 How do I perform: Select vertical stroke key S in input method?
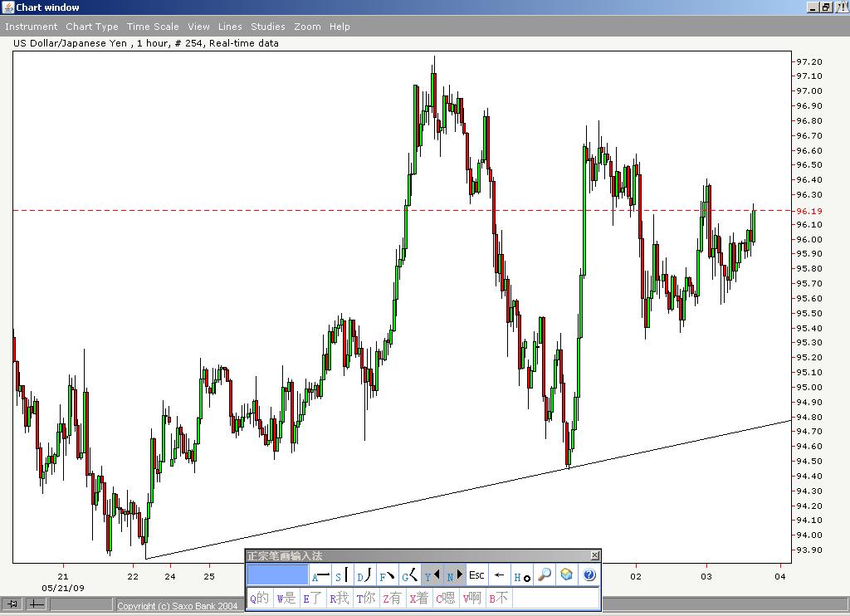point(343,575)
